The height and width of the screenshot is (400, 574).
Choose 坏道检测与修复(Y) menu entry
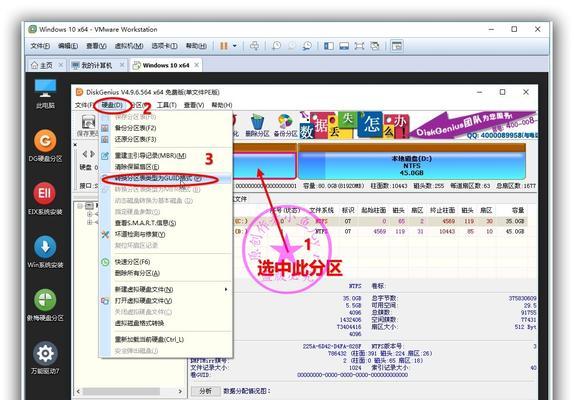(x=166, y=234)
